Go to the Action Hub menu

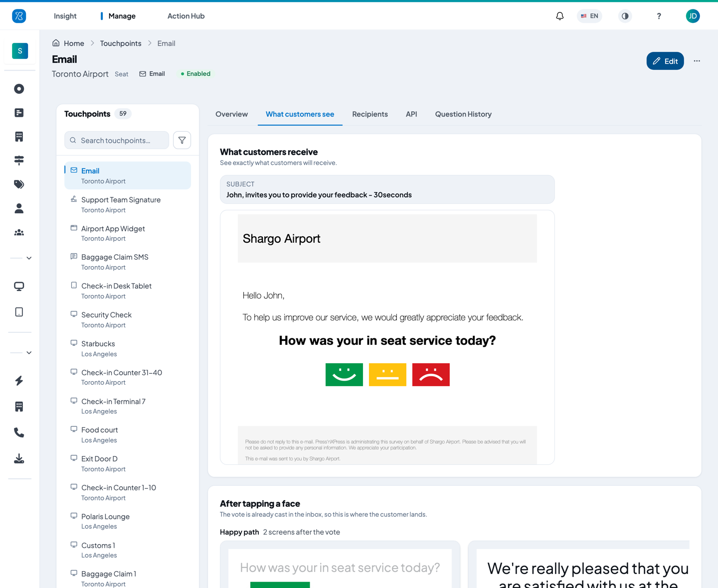186,16
